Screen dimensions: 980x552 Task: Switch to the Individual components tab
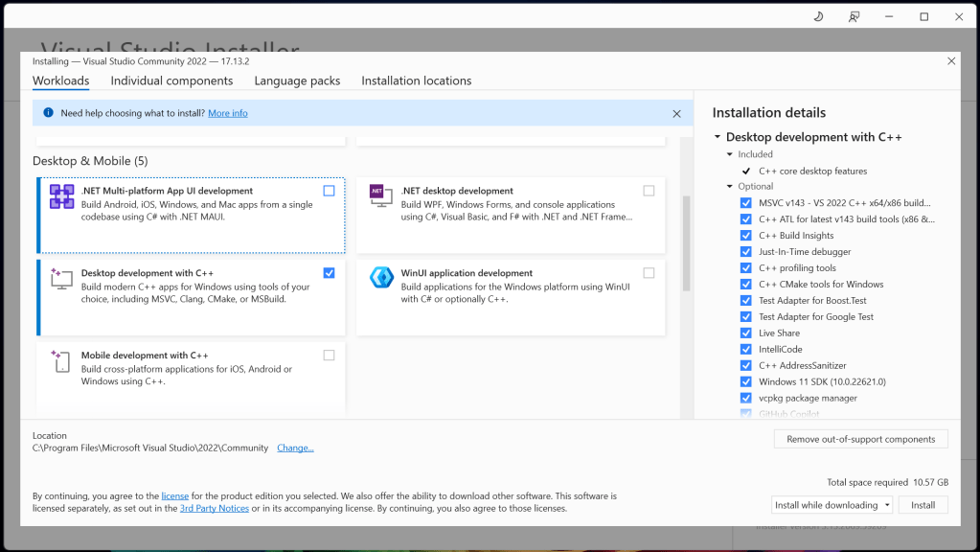pyautogui.click(x=171, y=81)
